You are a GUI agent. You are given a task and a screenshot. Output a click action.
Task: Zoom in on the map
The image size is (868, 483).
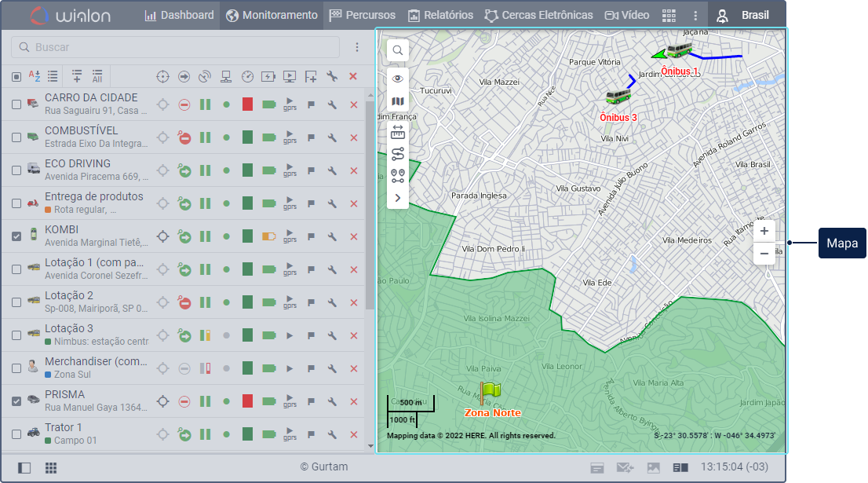click(764, 231)
